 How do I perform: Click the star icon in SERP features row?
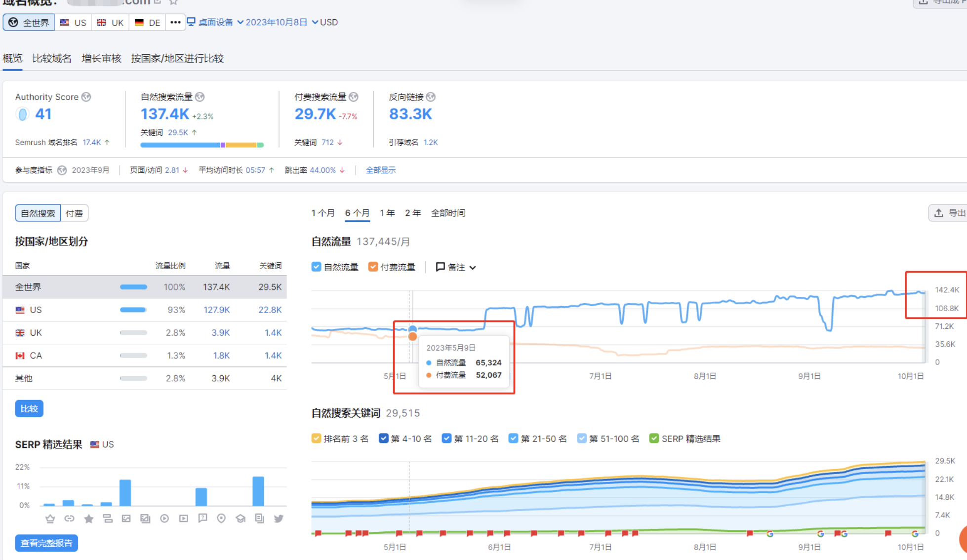pos(88,519)
